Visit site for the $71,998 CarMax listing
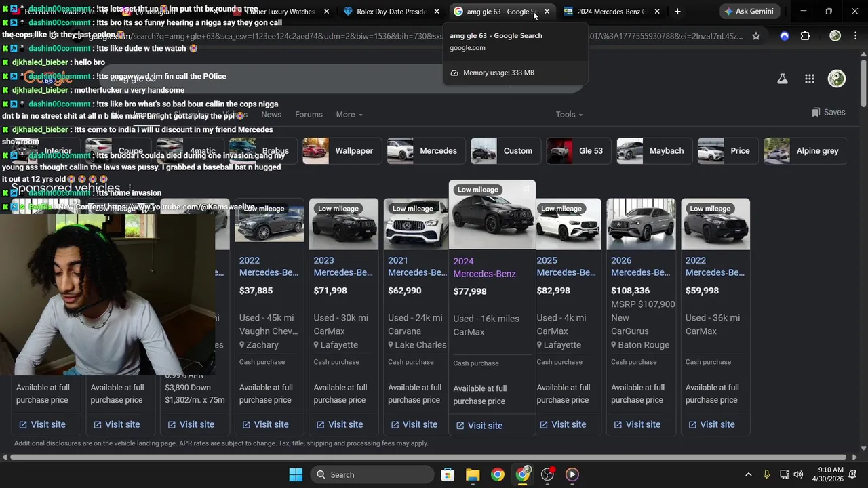Image resolution: width=868 pixels, height=488 pixels. point(338,424)
